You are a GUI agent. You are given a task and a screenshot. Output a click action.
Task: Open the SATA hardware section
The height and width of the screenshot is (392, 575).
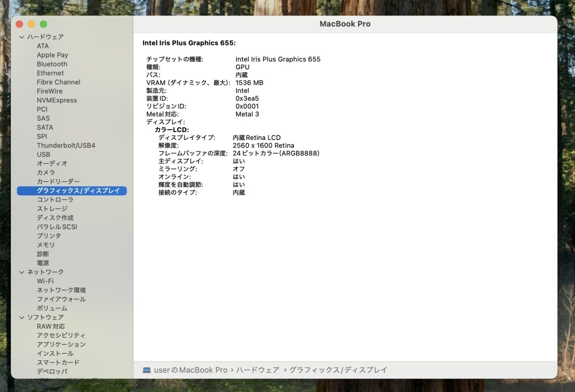click(x=45, y=127)
